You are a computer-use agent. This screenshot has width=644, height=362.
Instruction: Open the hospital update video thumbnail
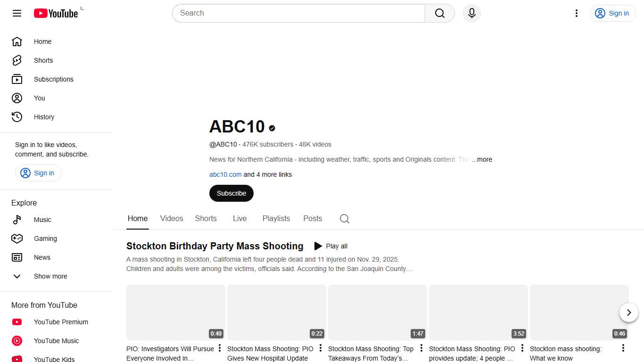click(x=276, y=312)
